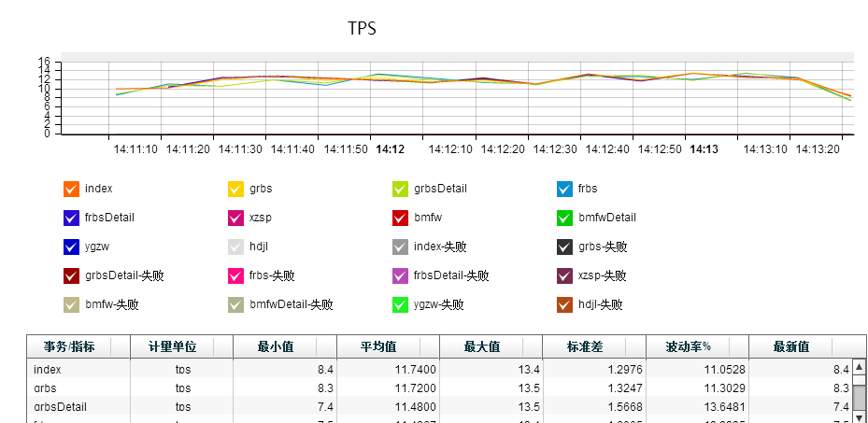This screenshot has width=868, height=423.
Task: Click the 14:13 time axis label
Action: [704, 149]
